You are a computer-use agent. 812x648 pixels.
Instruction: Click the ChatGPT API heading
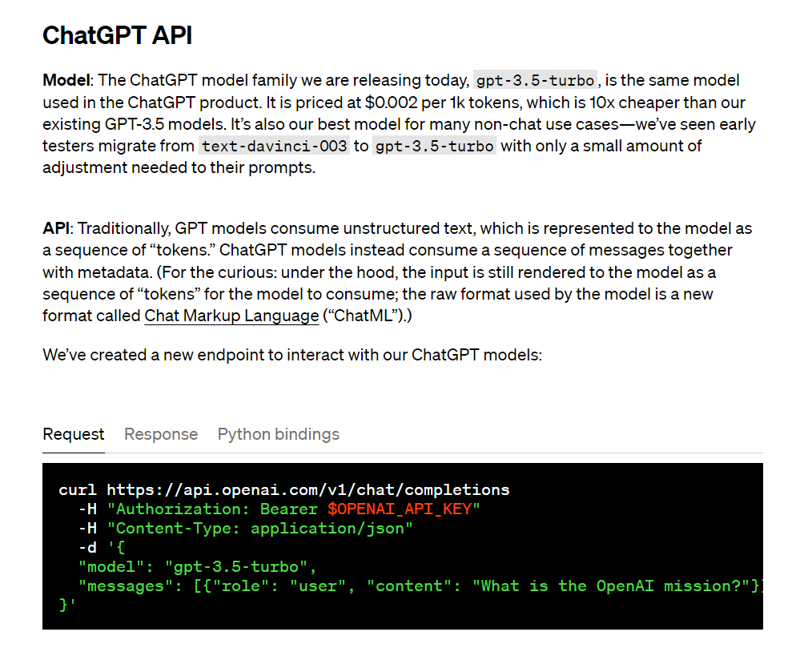(117, 35)
